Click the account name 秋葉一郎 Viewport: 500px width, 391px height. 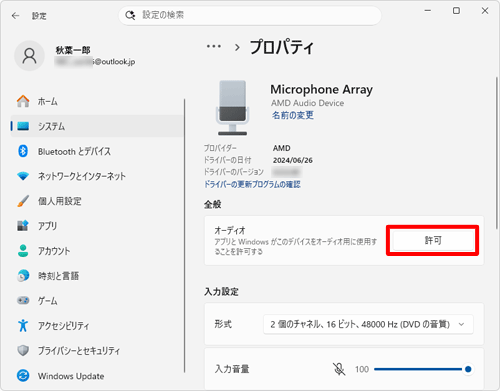73,50
